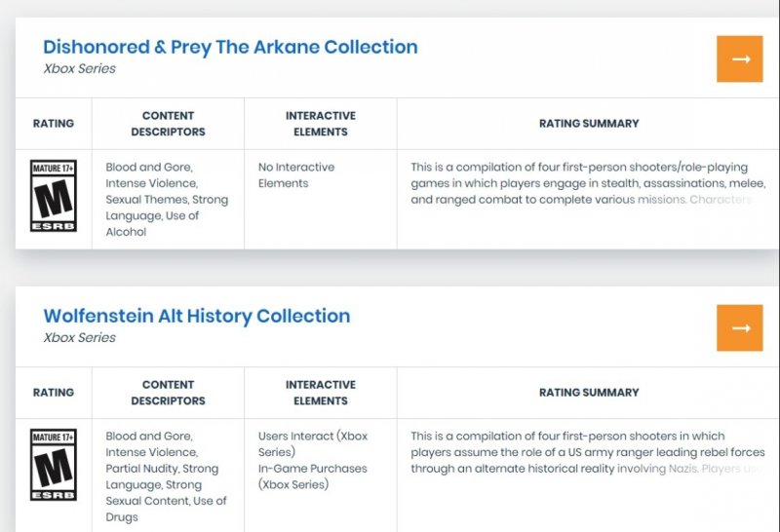Click the Rating column header in Arkane table
The image size is (780, 532).
coord(54,124)
